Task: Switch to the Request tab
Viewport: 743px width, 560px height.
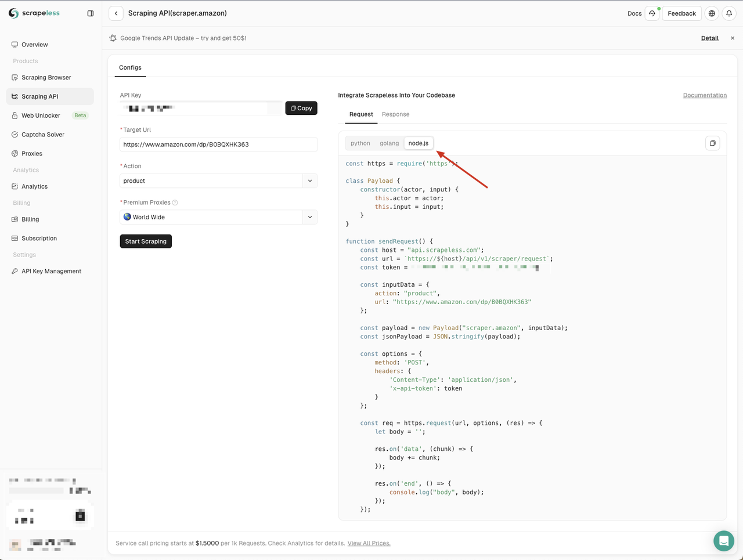Action: tap(361, 114)
